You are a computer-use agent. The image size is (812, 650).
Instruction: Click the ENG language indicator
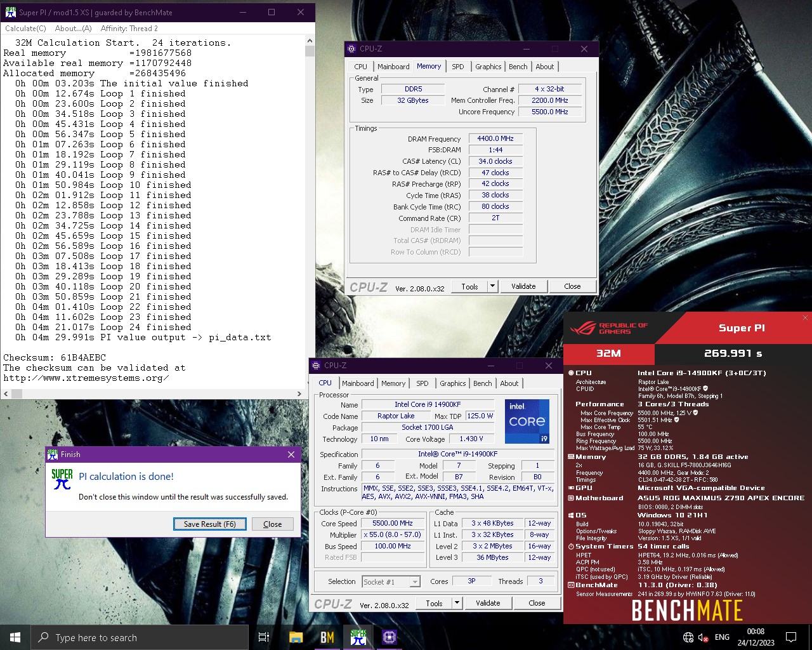[722, 637]
